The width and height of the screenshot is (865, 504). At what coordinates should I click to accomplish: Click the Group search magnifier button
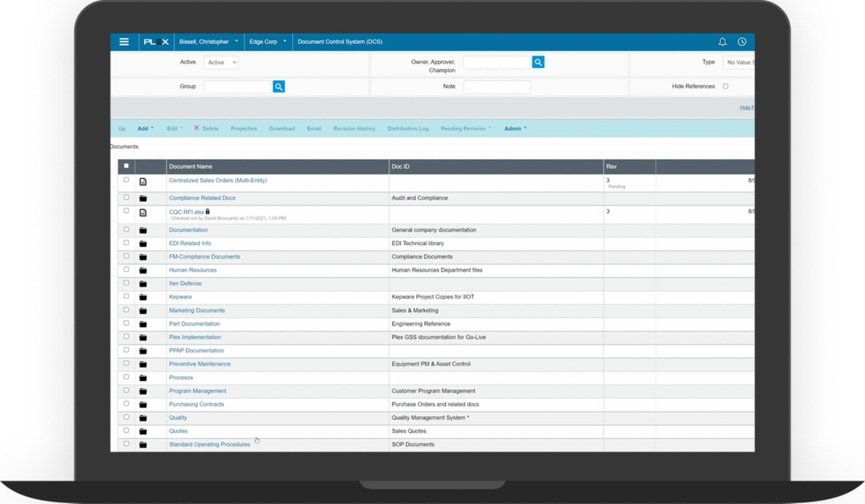click(x=279, y=87)
